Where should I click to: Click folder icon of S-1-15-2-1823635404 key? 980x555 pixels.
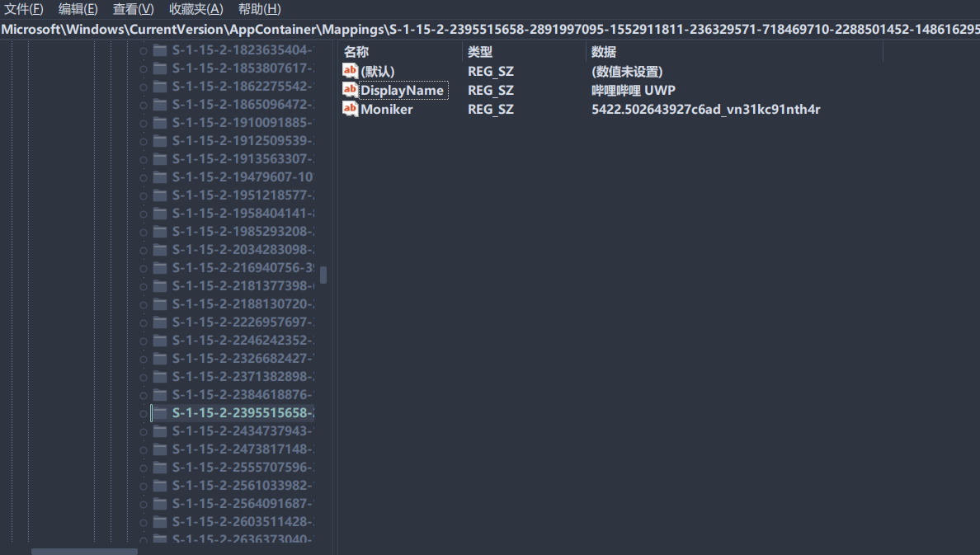point(160,49)
